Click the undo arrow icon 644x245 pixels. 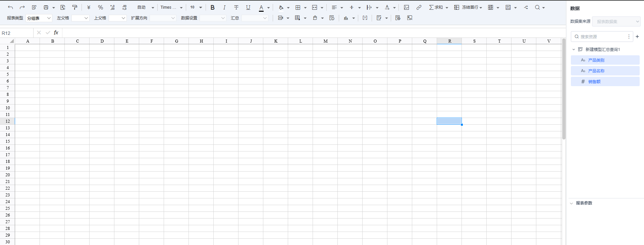coord(10,7)
